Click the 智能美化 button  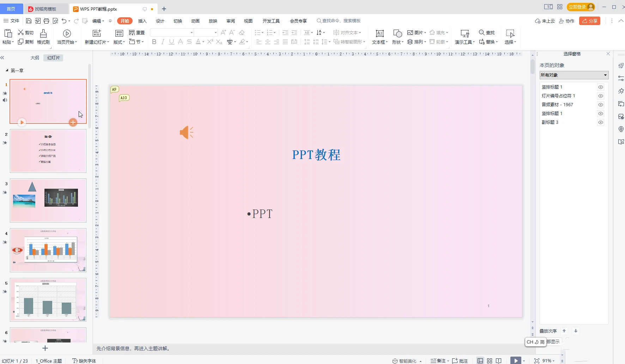coord(407,361)
